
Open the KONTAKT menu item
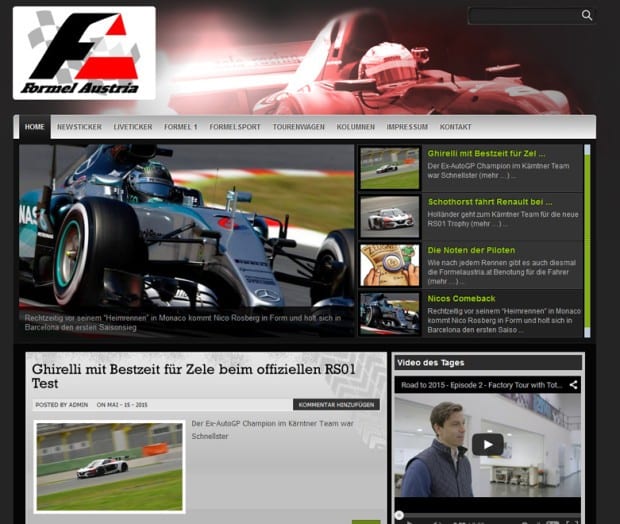[456, 127]
